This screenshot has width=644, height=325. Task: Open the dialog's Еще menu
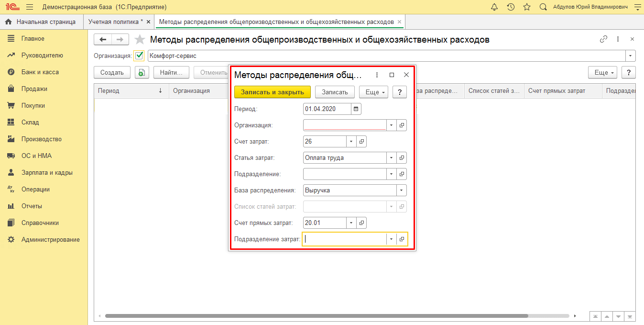(373, 92)
